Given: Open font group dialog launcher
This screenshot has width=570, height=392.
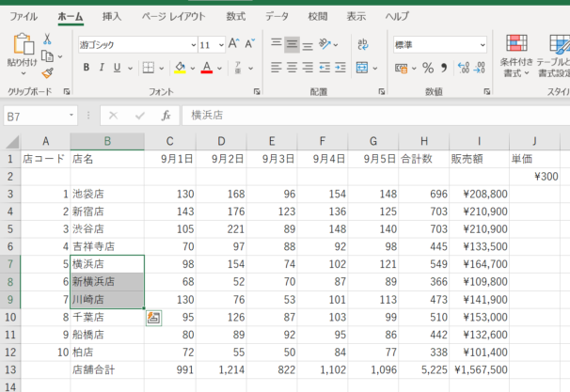Looking at the screenshot, I should (x=257, y=91).
